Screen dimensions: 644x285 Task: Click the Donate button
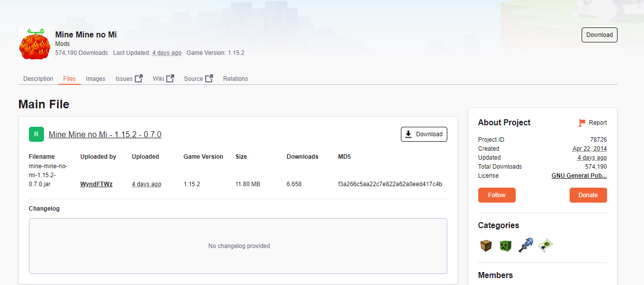[x=588, y=195]
